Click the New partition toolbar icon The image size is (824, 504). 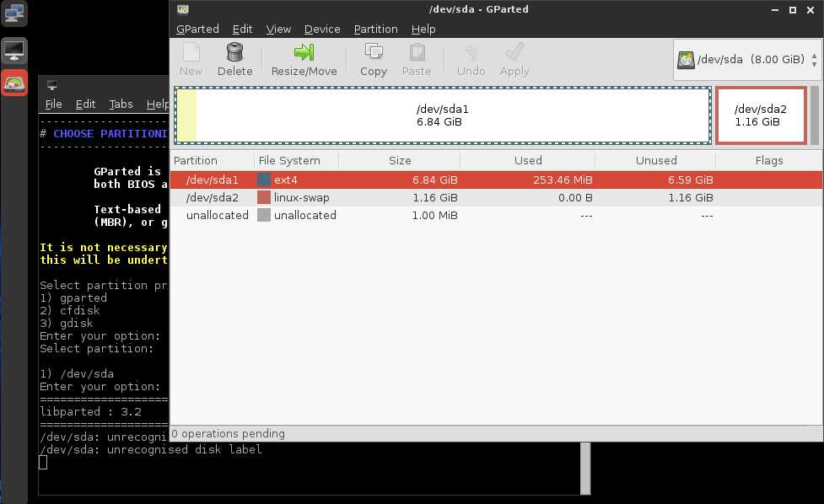[191, 59]
